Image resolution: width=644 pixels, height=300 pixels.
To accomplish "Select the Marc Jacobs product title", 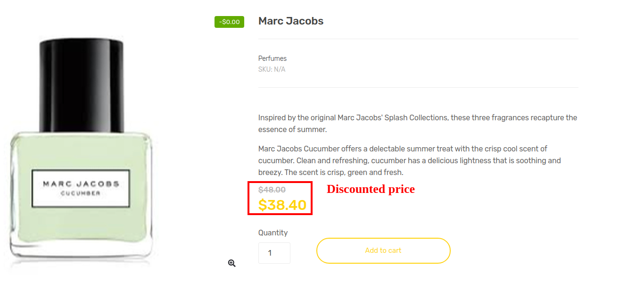I will tap(290, 21).
